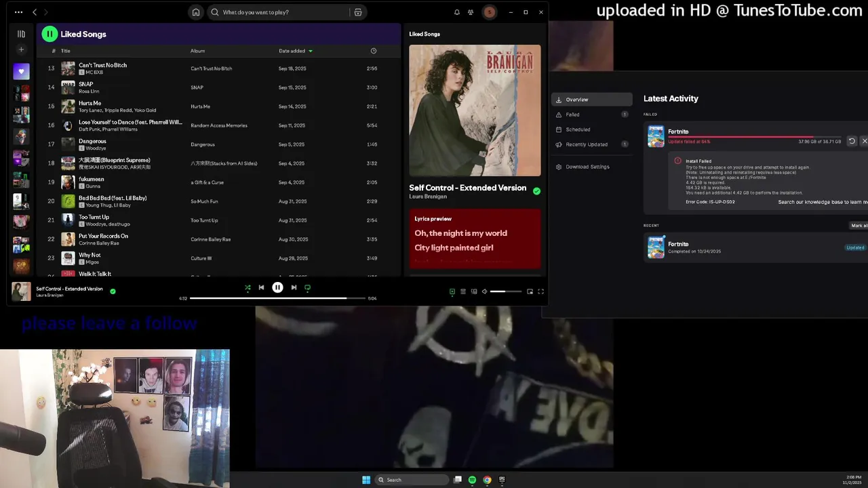This screenshot has height=488, width=868.
Task: Open Laura Branigan artist link under title
Action: coord(428,197)
